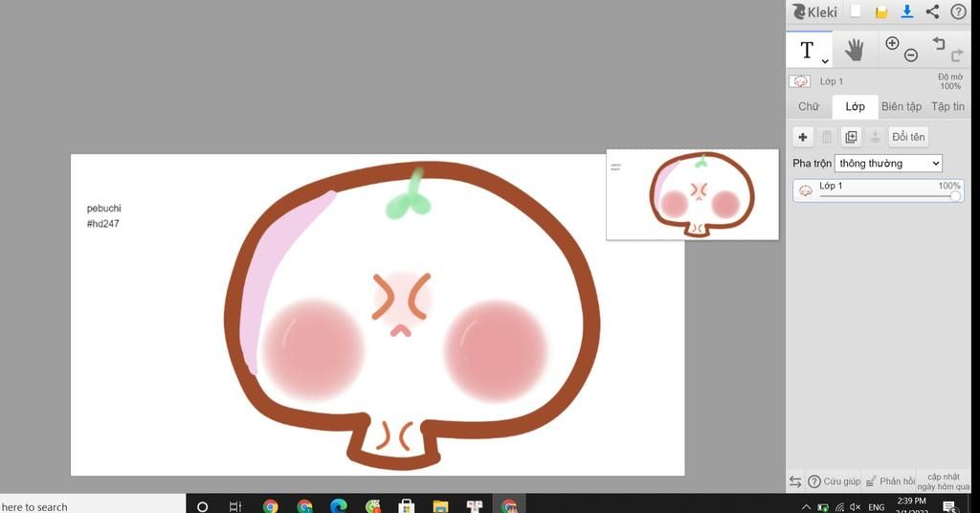Viewport: 980px width, 513px height.
Task: Adjust the Lớp 1 opacity slider handle
Action: (956, 196)
